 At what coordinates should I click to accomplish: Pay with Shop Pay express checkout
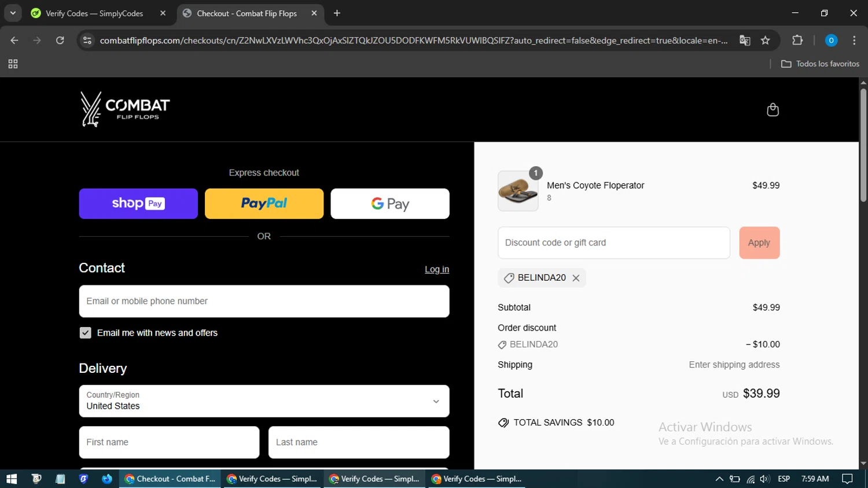point(138,204)
